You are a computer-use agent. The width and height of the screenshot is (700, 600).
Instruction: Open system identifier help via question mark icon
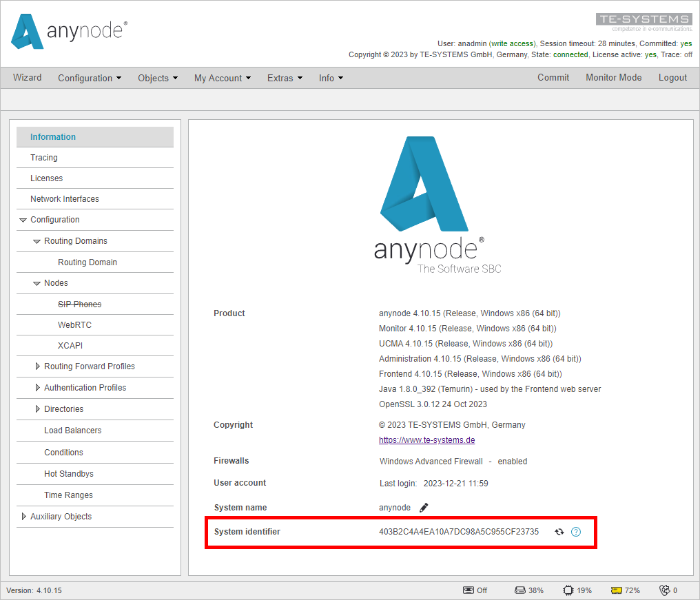[576, 532]
